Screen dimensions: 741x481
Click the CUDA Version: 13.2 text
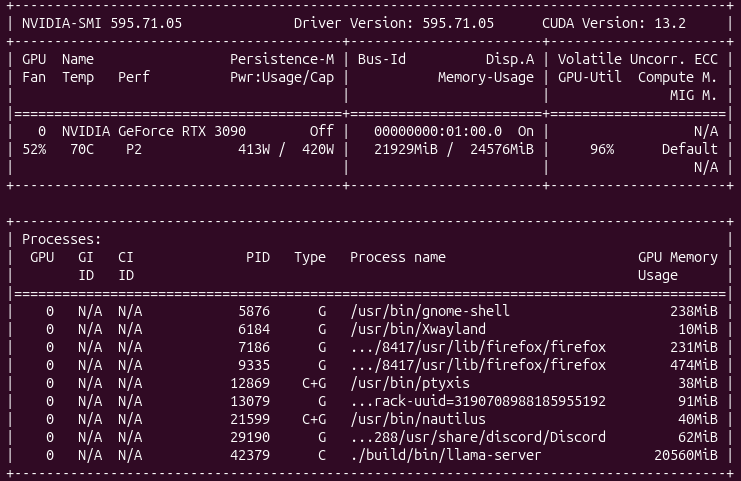pos(613,23)
